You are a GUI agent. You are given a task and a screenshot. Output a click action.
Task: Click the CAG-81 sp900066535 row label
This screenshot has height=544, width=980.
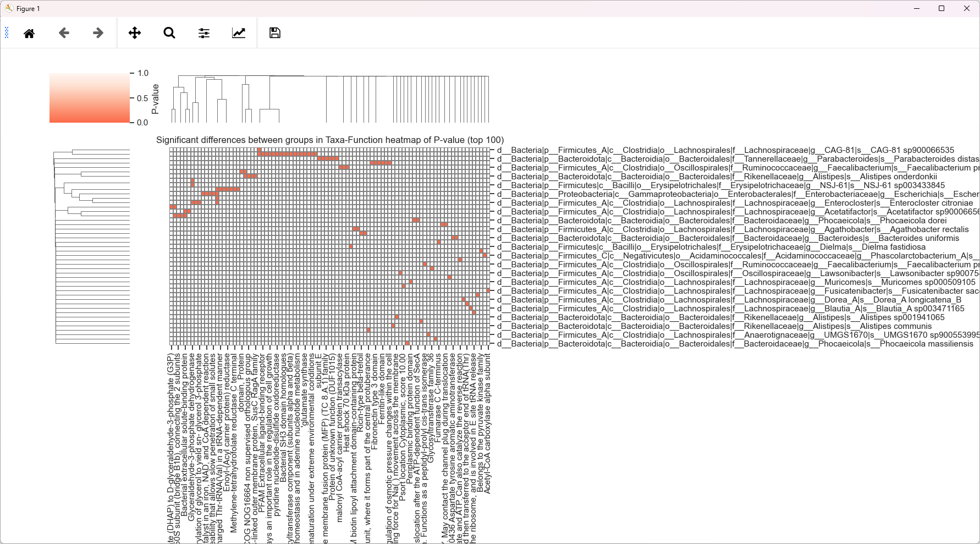click(726, 150)
